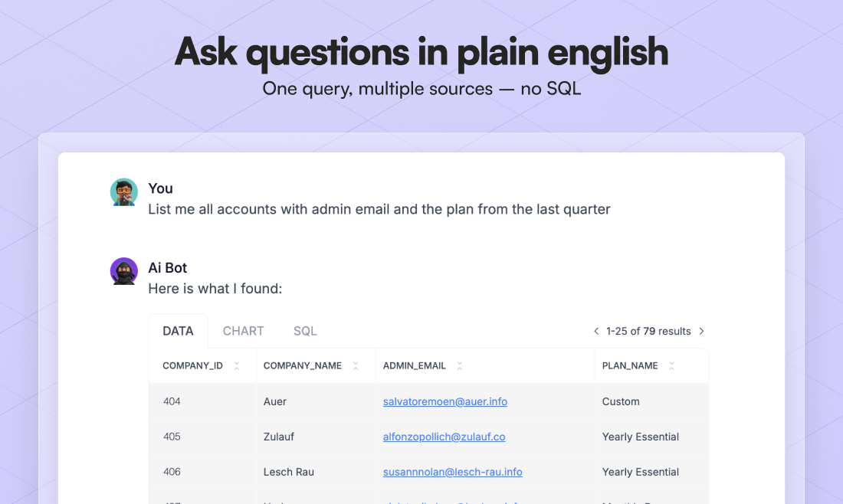Go to previous results page arrow
Screen dimensions: 843x504
pos(596,332)
